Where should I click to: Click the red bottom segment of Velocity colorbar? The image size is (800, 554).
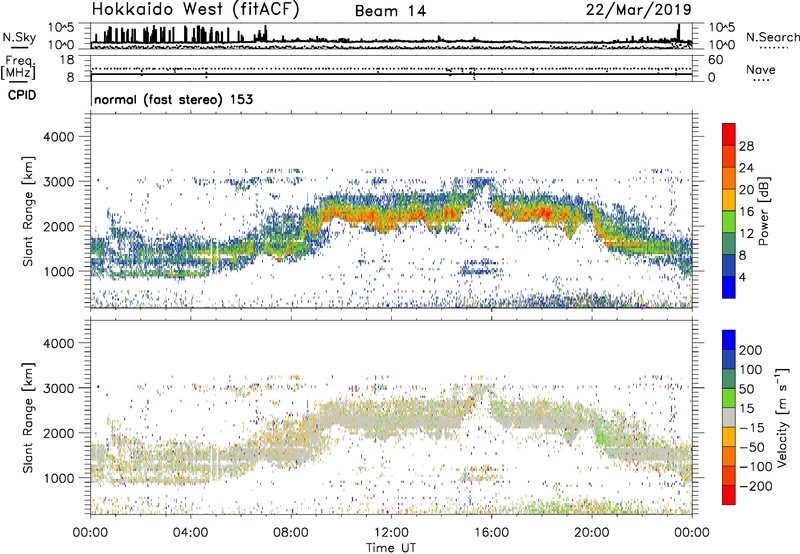(729, 495)
